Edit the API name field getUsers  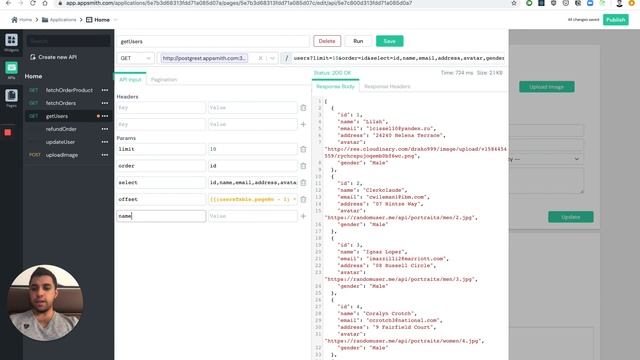click(x=213, y=41)
